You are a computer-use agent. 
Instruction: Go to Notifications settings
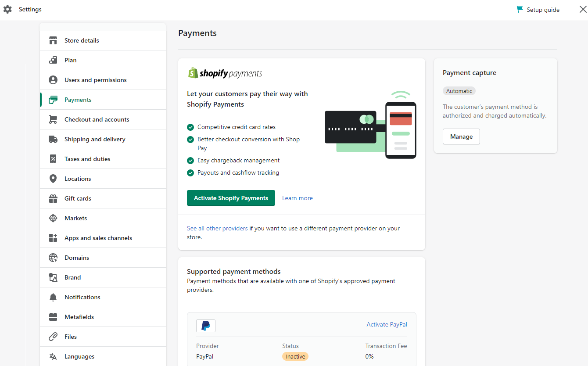pyautogui.click(x=103, y=297)
